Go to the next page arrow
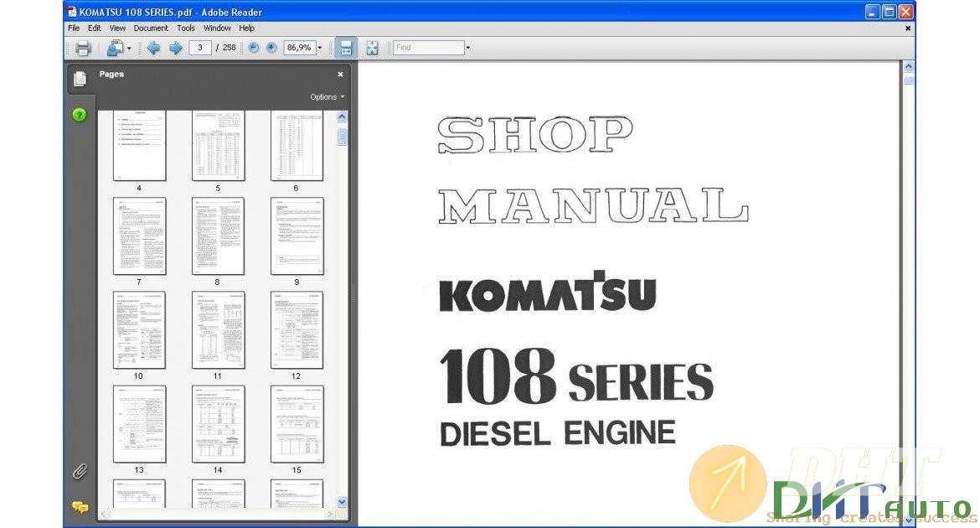This screenshot has width=980, height=528. pos(176,48)
